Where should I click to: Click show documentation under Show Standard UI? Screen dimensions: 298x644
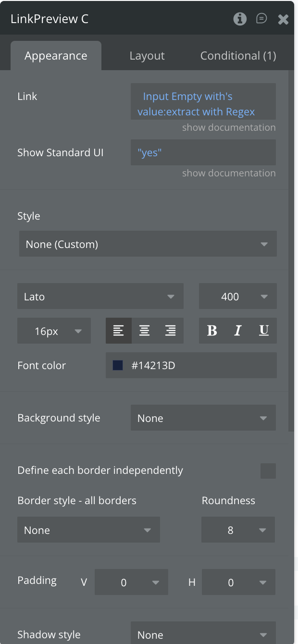[229, 173]
